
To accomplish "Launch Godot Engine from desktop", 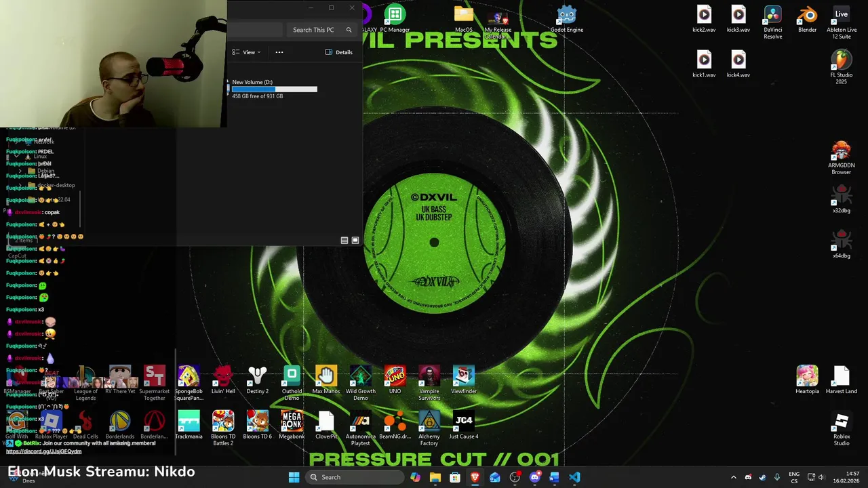I will click(566, 19).
